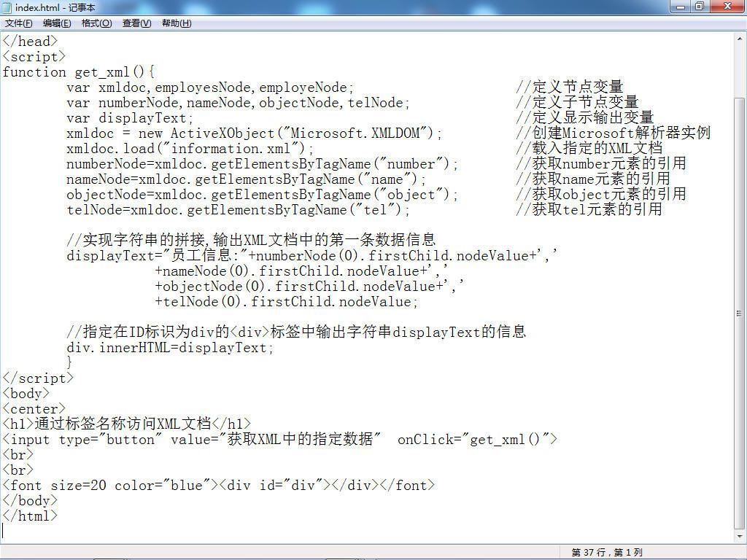Image resolution: width=747 pixels, height=560 pixels.
Task: Minimize the index.html Notepad window
Action: [681, 6]
